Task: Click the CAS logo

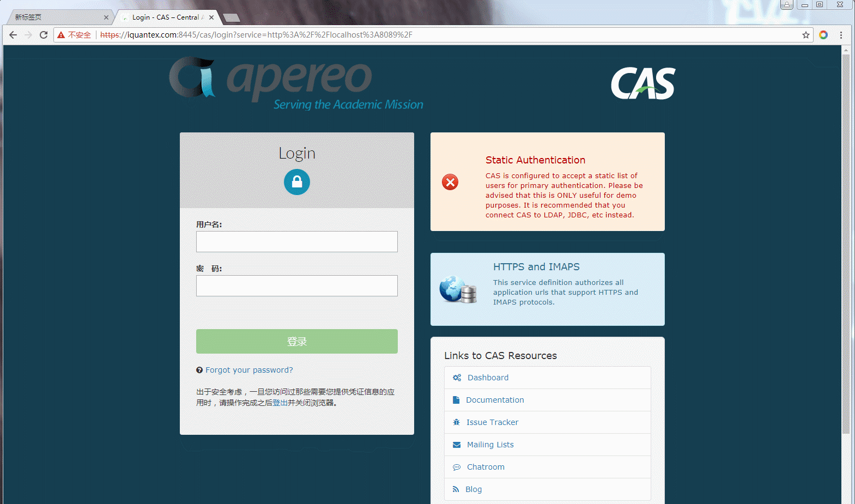Action: 642,83
